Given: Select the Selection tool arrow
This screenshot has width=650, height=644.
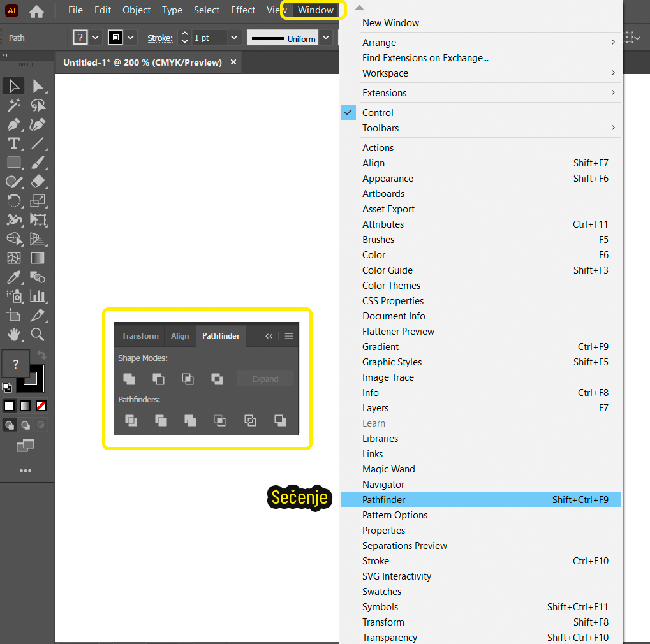Looking at the screenshot, I should (13, 86).
